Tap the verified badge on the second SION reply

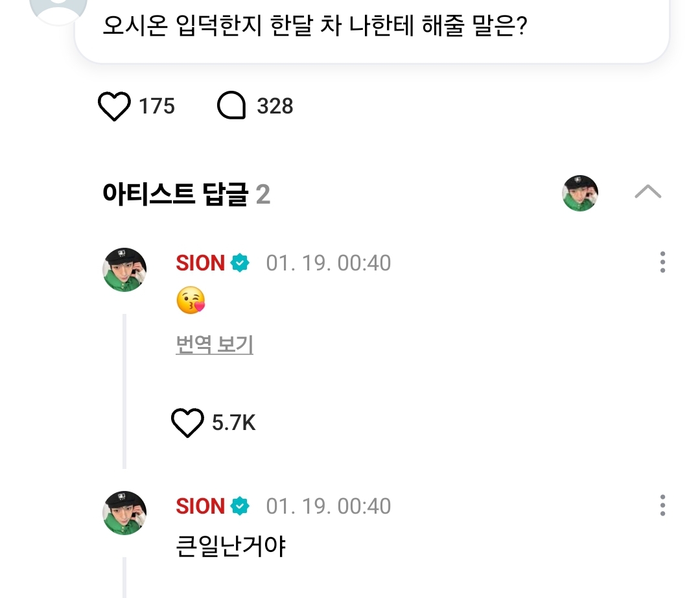click(240, 506)
